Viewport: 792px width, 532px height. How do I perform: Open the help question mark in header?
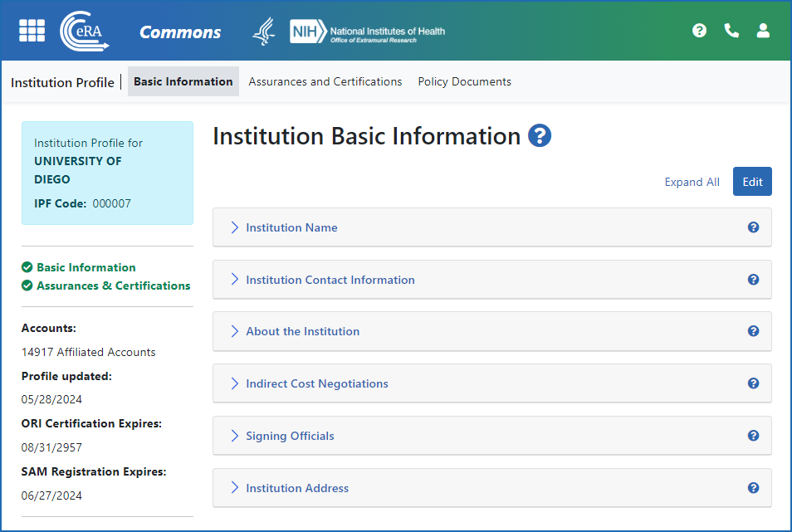699,30
